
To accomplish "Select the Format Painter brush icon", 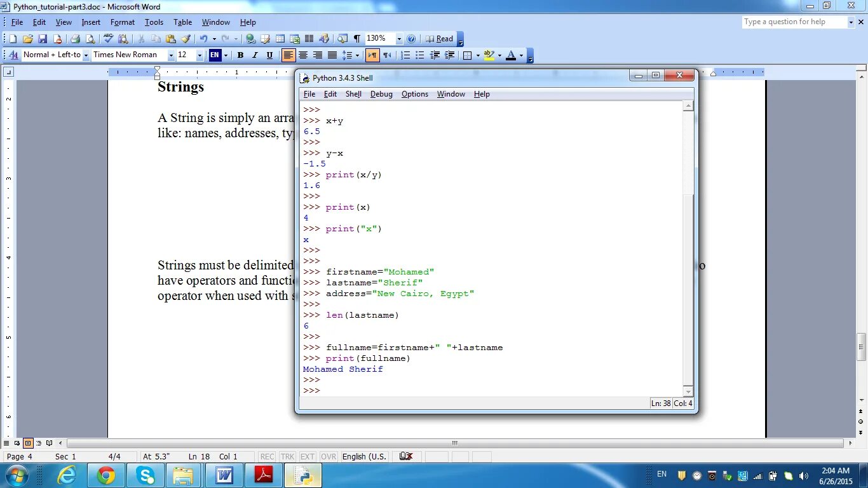I will [x=186, y=39].
